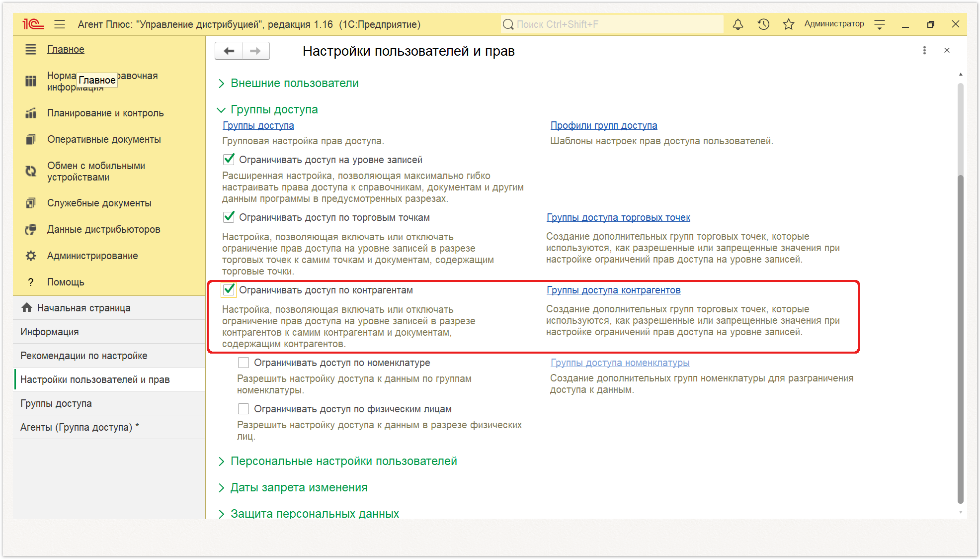The width and height of the screenshot is (980, 559).
Task: Open the main hamburger menu in title bar
Action: click(x=60, y=24)
